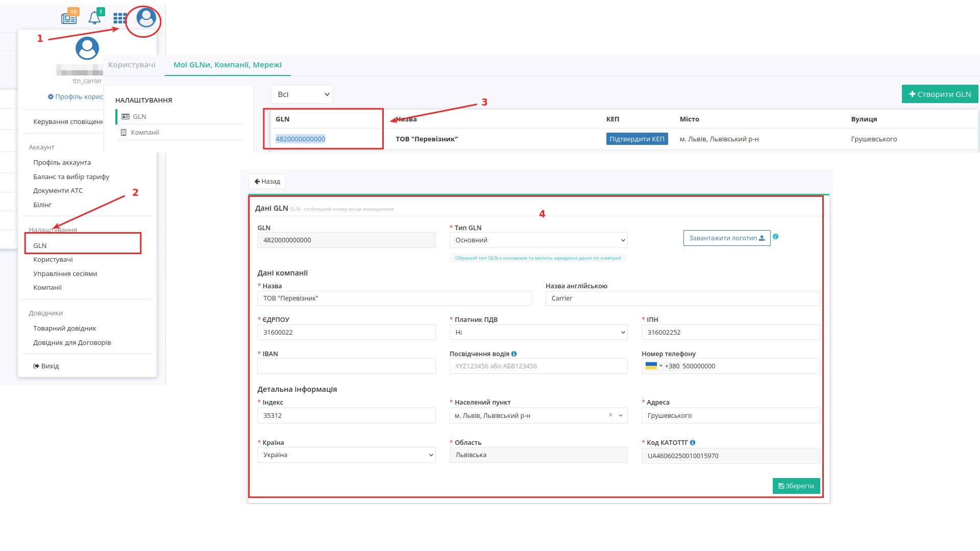Viewport: 980px width, 551px height.
Task: Open the Всі filter dropdown
Action: point(301,94)
